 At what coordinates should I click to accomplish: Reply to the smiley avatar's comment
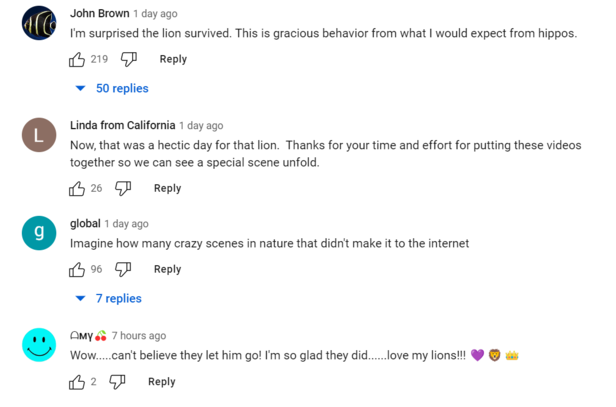click(x=161, y=382)
